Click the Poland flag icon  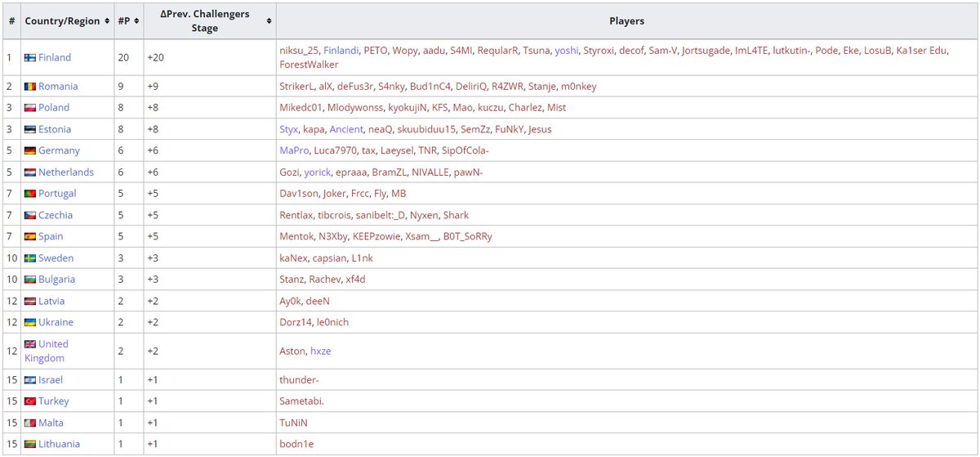(x=30, y=108)
